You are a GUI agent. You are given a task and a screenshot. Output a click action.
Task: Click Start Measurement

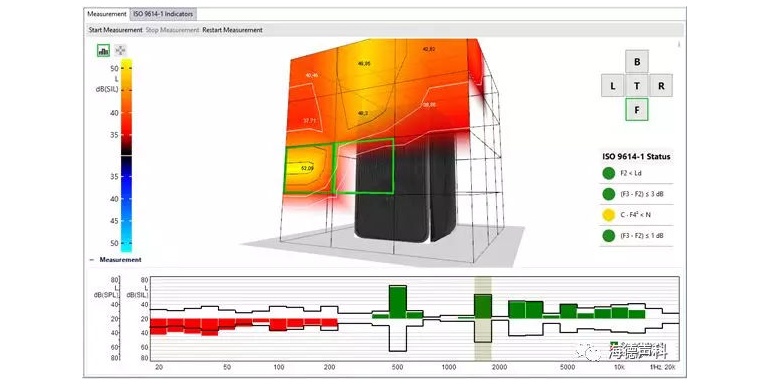pyautogui.click(x=115, y=30)
